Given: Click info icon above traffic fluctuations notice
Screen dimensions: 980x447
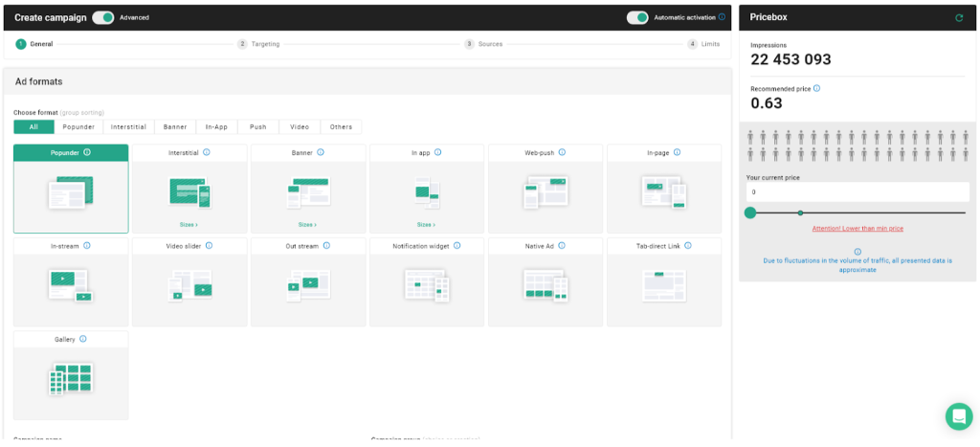Looking at the screenshot, I should point(857,252).
